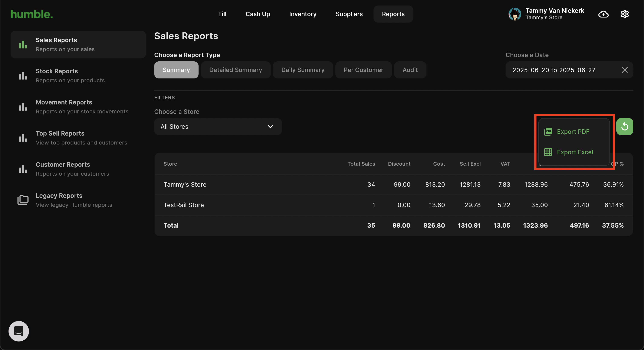Image resolution: width=644 pixels, height=350 pixels.
Task: Open Customer Reports in the sidebar
Action: click(x=78, y=169)
